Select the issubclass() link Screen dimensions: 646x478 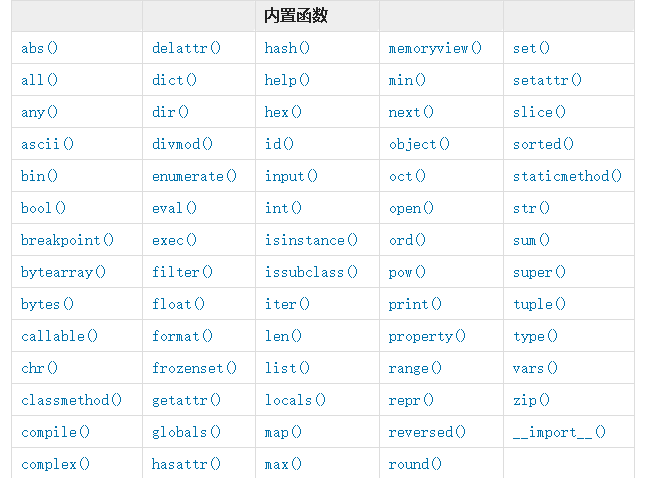pyautogui.click(x=311, y=272)
